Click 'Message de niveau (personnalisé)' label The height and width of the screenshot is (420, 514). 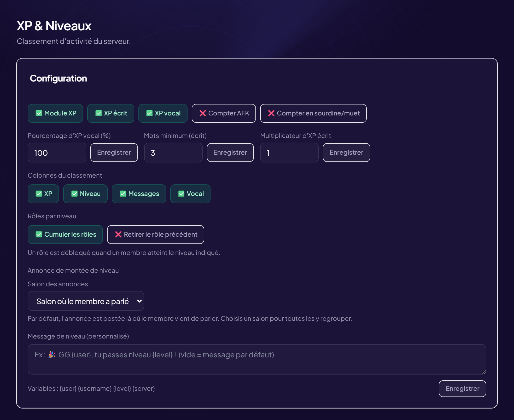pyautogui.click(x=78, y=336)
